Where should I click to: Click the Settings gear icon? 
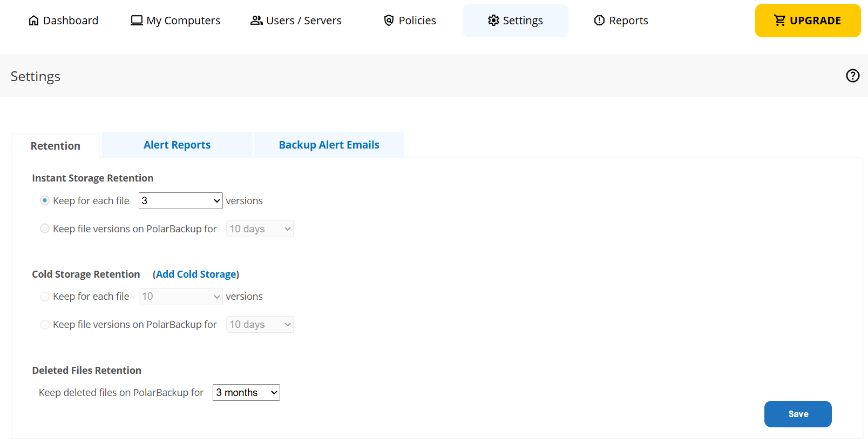(493, 21)
